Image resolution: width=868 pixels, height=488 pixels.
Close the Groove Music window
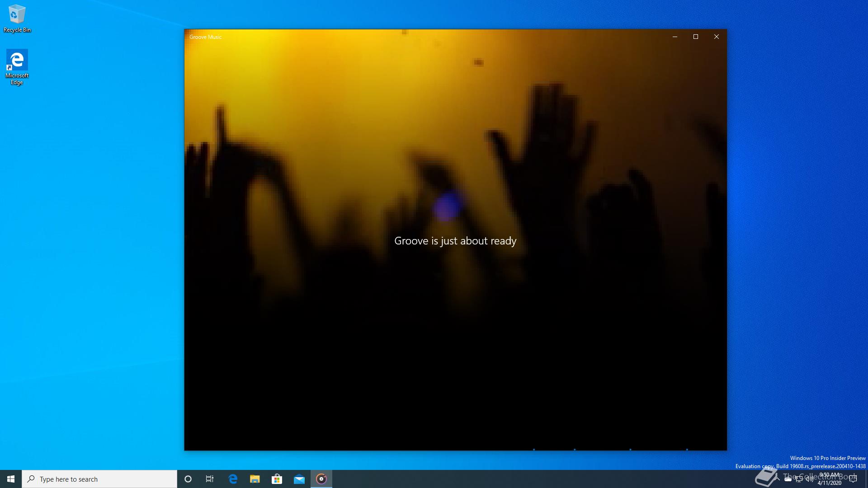(x=717, y=37)
